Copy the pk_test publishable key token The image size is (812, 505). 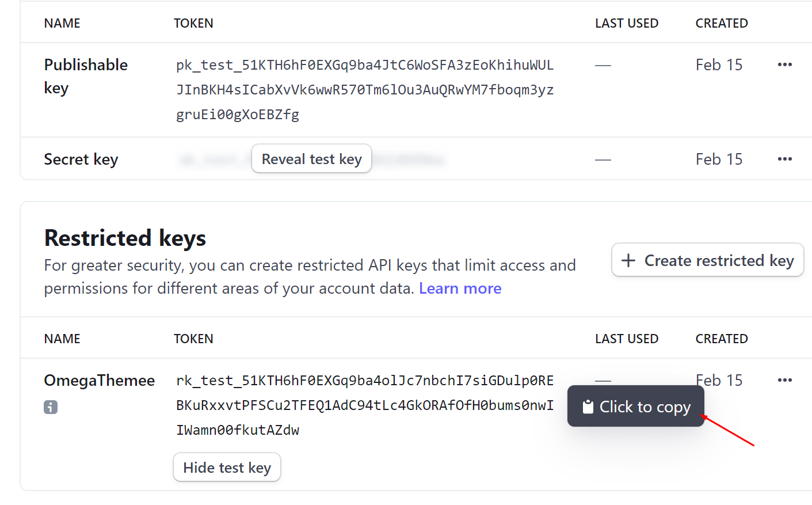(x=365, y=90)
